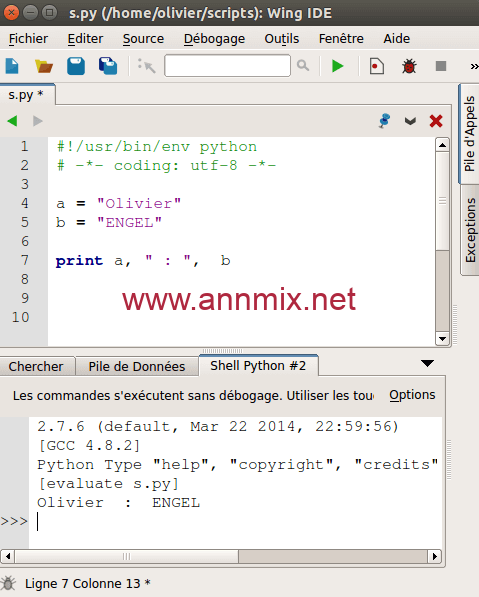Click the goto-definition pointer icon
The height and width of the screenshot is (597, 479).
tap(147, 66)
